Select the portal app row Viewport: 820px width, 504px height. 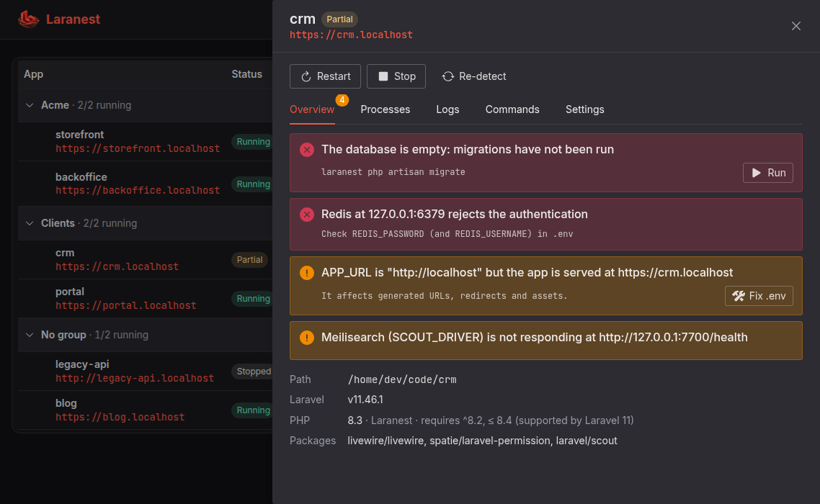146,299
